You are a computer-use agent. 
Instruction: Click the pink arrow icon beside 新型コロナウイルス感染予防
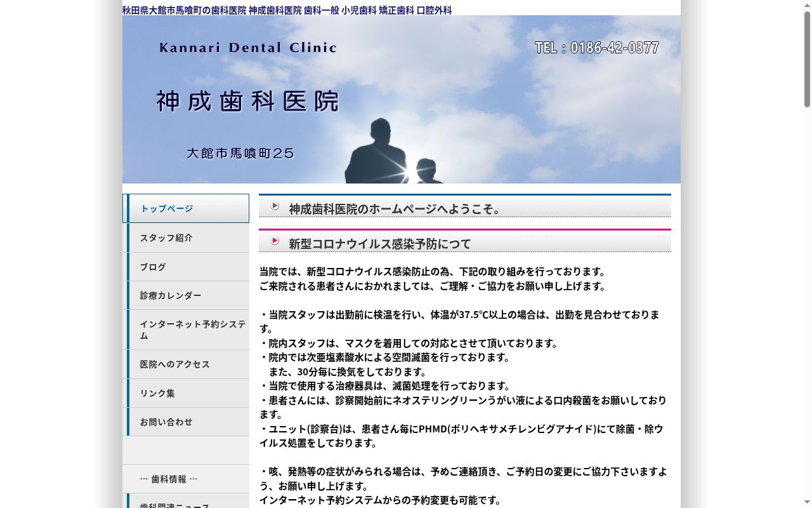point(275,241)
